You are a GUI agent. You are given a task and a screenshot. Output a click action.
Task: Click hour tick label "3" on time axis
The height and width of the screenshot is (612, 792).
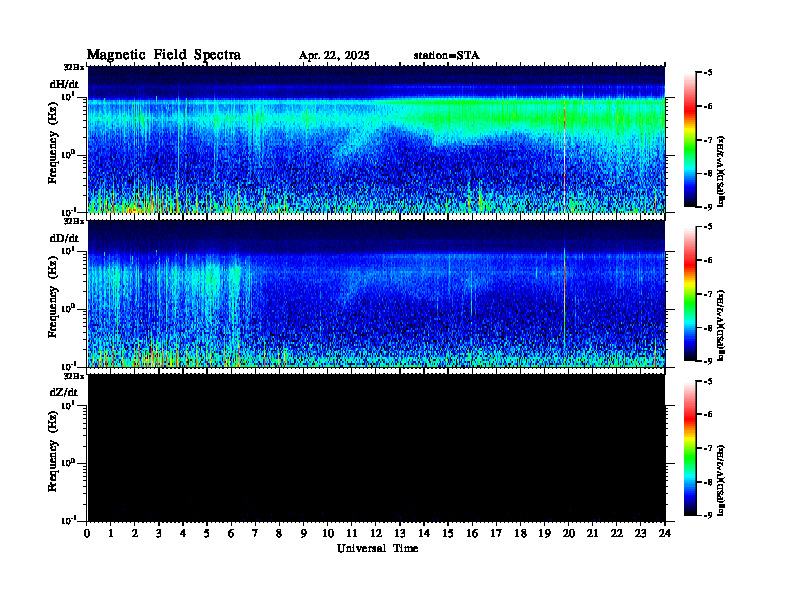click(x=159, y=533)
